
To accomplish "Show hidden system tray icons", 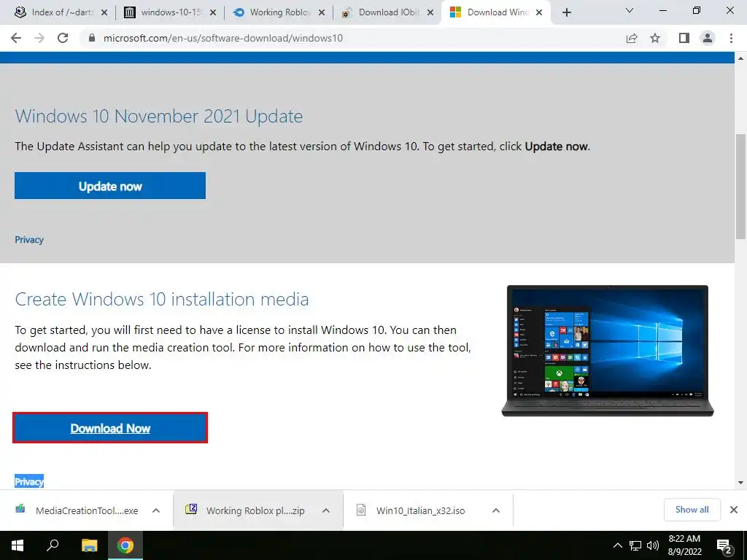I will coord(617,545).
